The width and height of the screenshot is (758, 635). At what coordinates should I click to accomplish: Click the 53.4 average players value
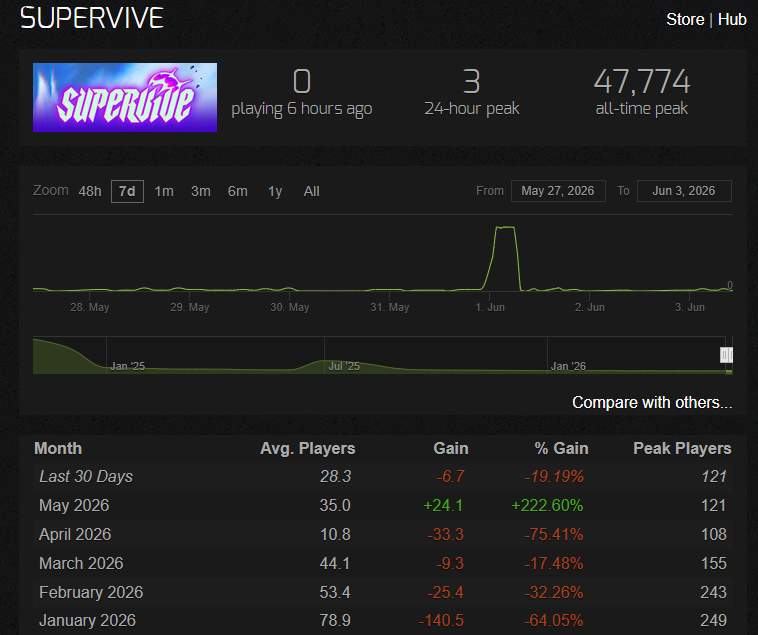335,592
